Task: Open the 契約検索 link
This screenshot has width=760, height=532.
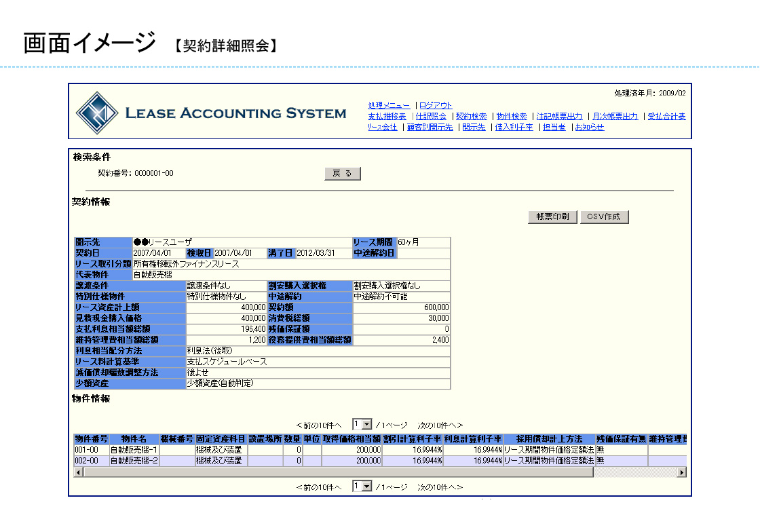Action: pos(471,116)
